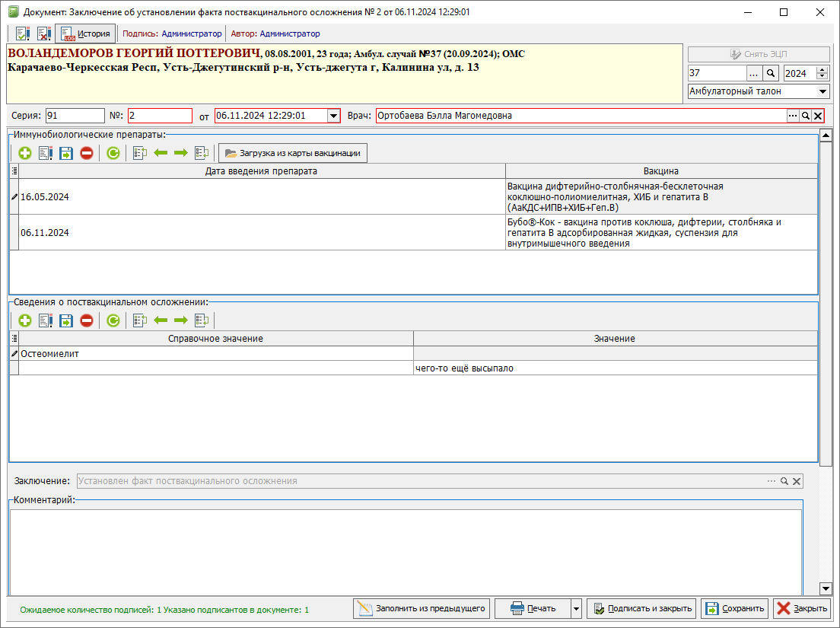Clear the Врач field with X icon

818,116
